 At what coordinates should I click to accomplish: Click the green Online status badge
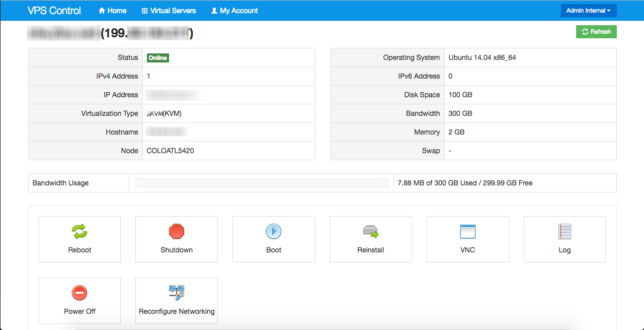(157, 58)
